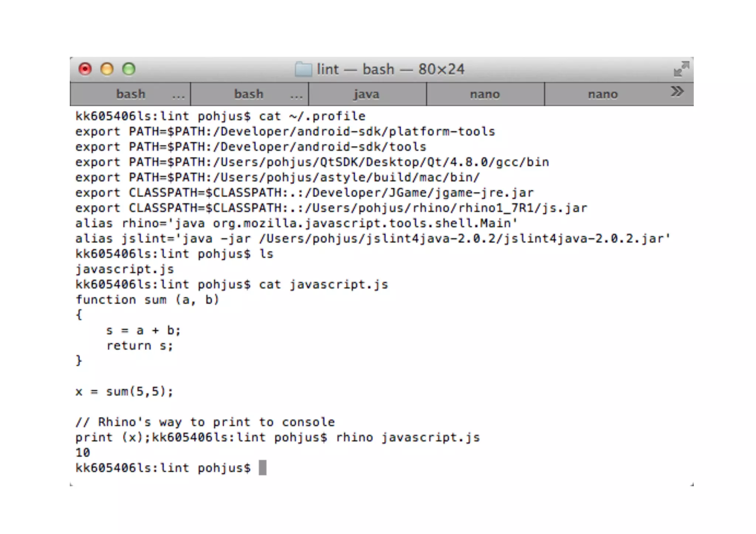Click first bash tab's ellipsis indicator
This screenshot has height=534, width=756.
point(178,97)
